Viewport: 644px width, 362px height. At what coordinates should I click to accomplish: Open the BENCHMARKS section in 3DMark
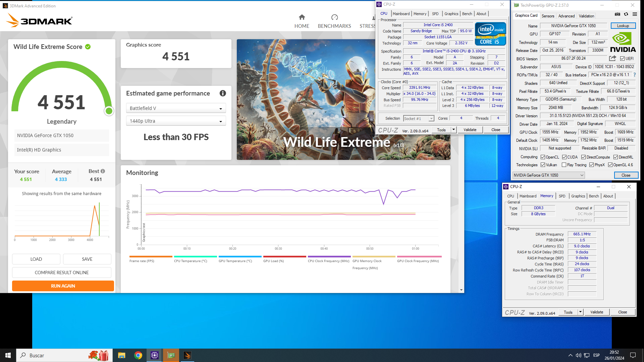point(334,21)
